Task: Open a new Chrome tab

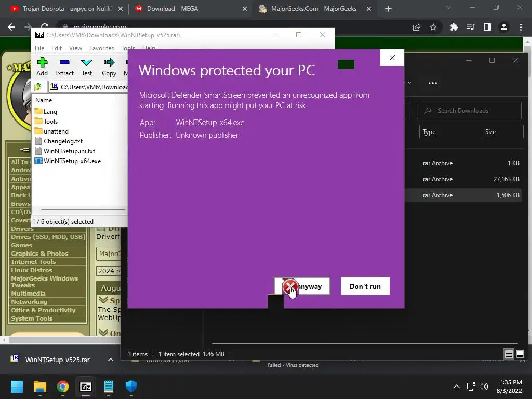Action: tap(389, 9)
